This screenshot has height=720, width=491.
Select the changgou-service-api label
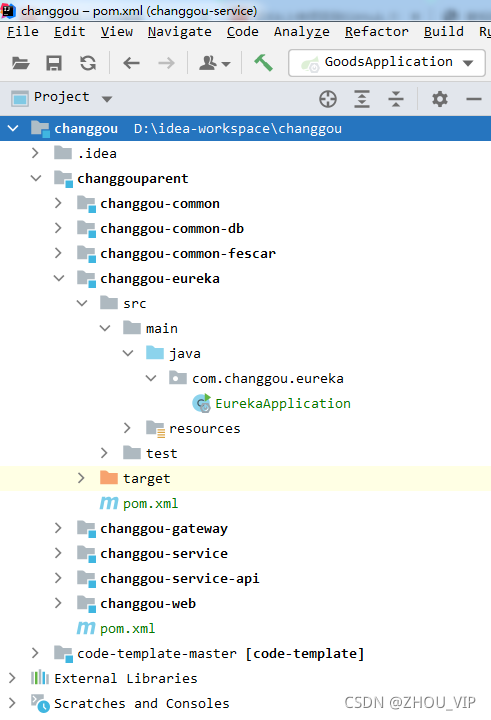coord(180,578)
